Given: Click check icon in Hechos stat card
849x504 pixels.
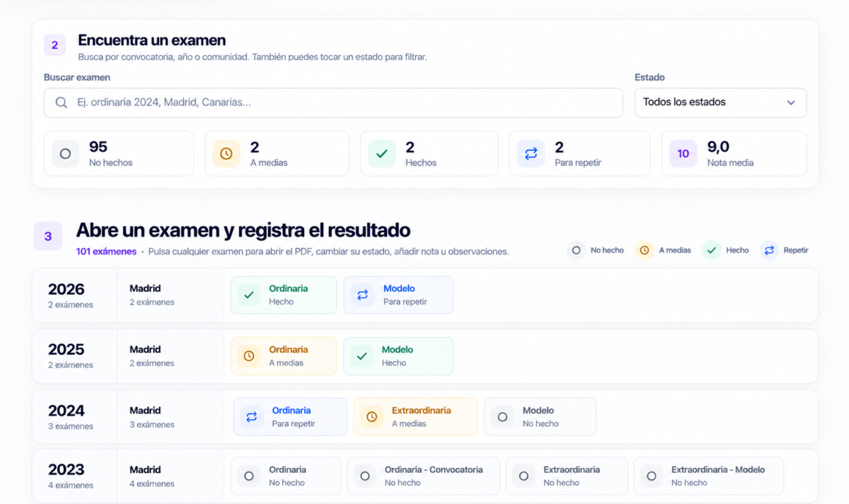Looking at the screenshot, I should click(x=382, y=153).
